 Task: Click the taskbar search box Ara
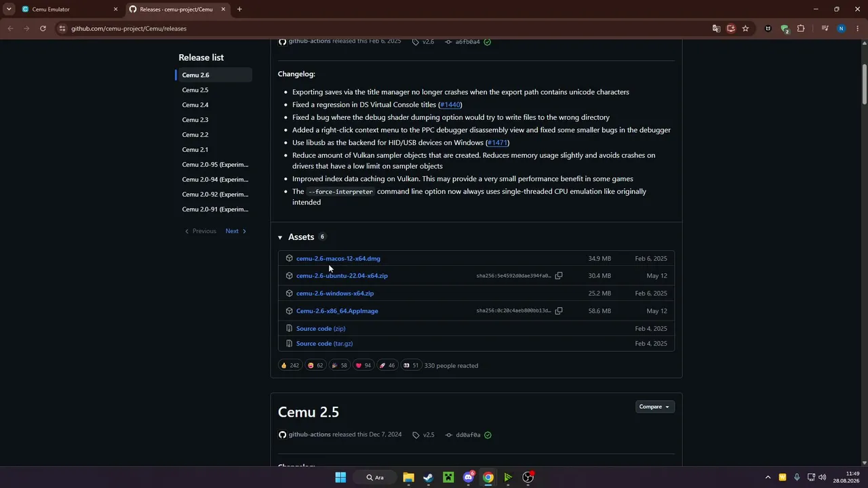pos(375,477)
